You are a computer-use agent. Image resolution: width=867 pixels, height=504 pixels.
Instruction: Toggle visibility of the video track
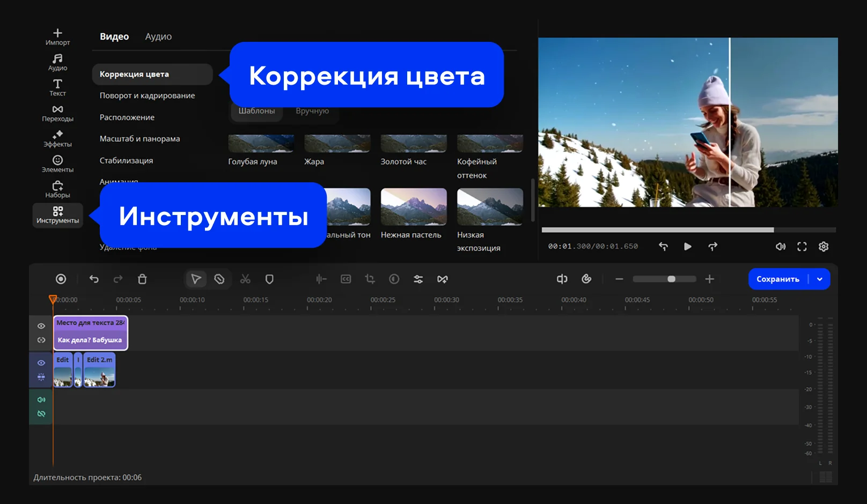click(x=41, y=363)
